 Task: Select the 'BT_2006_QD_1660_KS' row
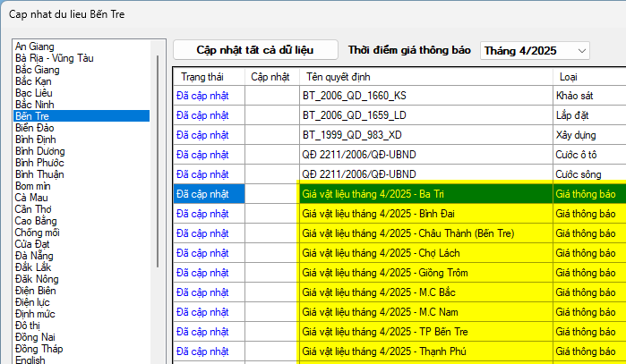click(x=426, y=96)
